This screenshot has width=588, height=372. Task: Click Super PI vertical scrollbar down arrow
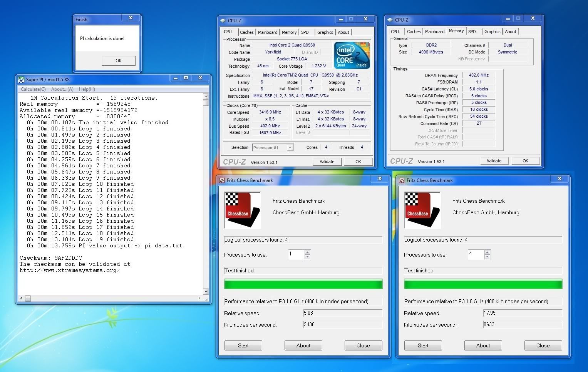click(x=206, y=292)
